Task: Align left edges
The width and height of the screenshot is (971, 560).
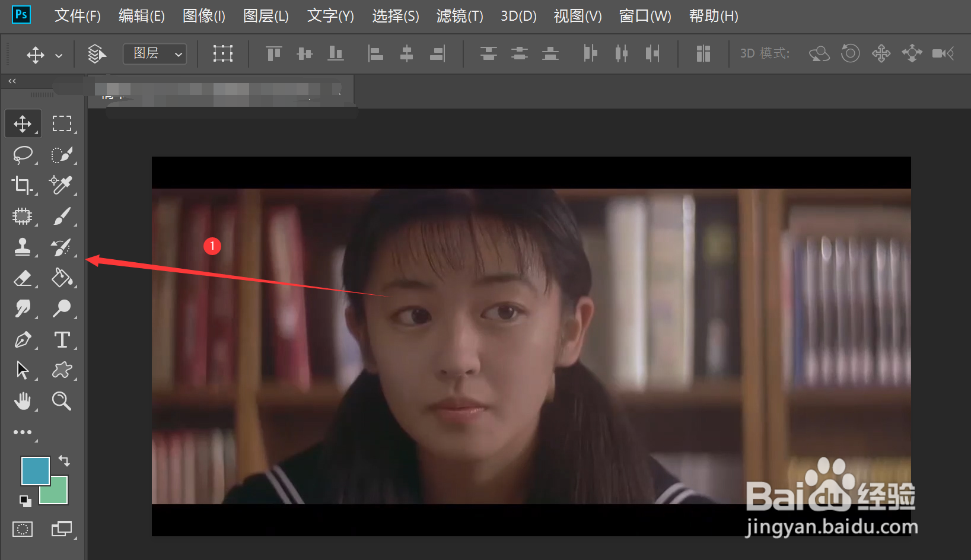Action: (375, 54)
